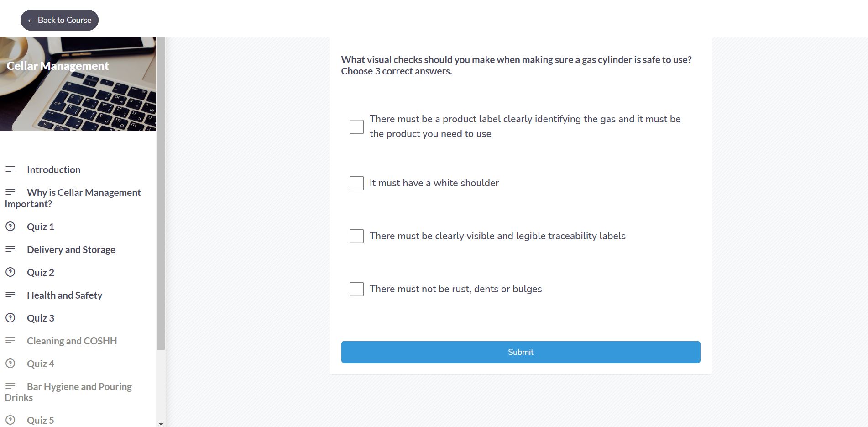Tick the 'It must have a white shoulder' checkbox
The height and width of the screenshot is (427, 868).
click(x=356, y=183)
